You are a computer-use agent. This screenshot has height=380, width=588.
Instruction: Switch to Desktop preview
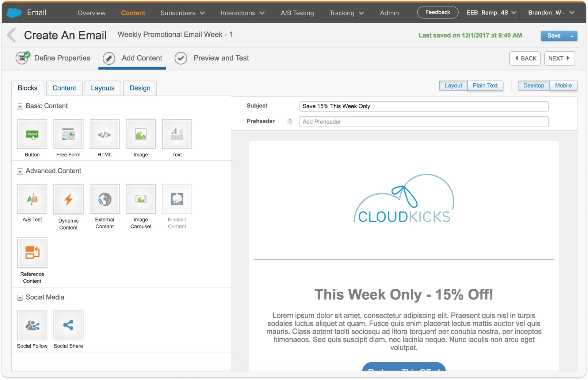tap(534, 85)
